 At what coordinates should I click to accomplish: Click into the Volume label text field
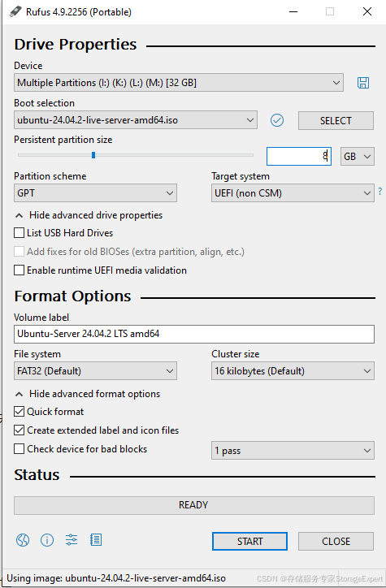click(194, 334)
